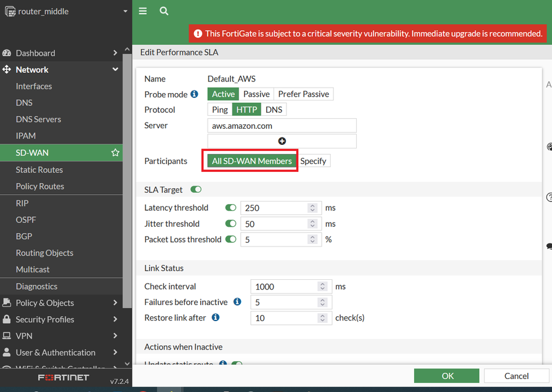Open Static Routes in the Network menu

(x=39, y=169)
